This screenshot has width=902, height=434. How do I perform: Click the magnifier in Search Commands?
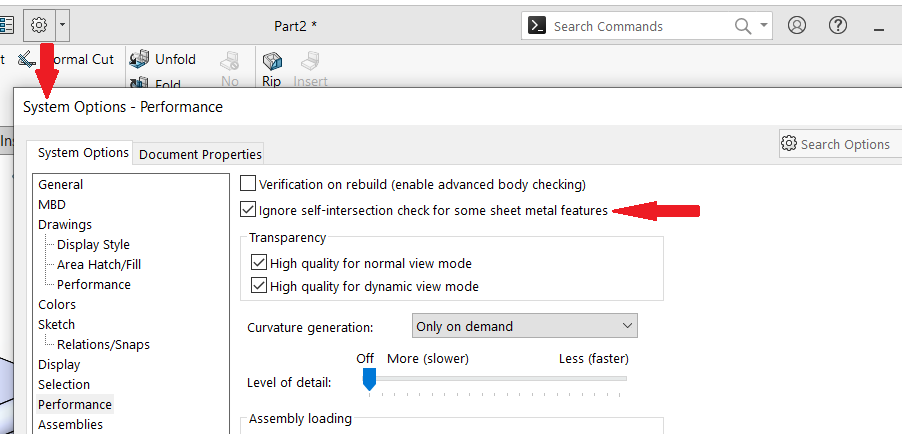pos(744,26)
